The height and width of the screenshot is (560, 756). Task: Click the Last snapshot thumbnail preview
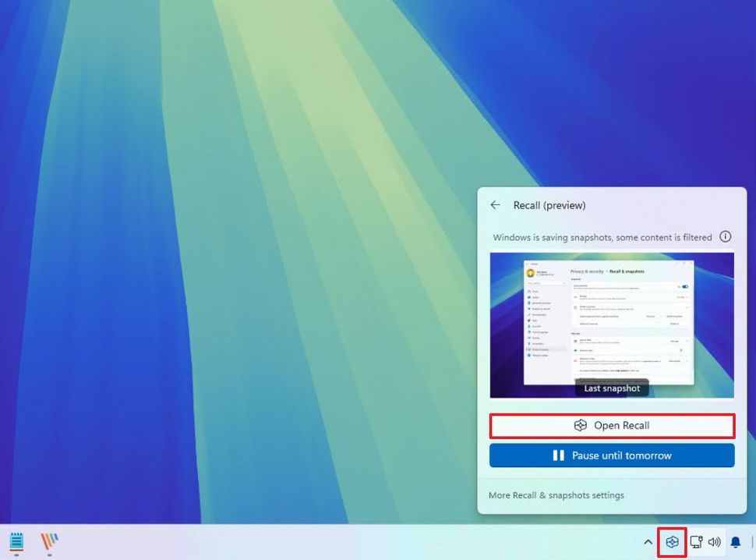(611, 320)
